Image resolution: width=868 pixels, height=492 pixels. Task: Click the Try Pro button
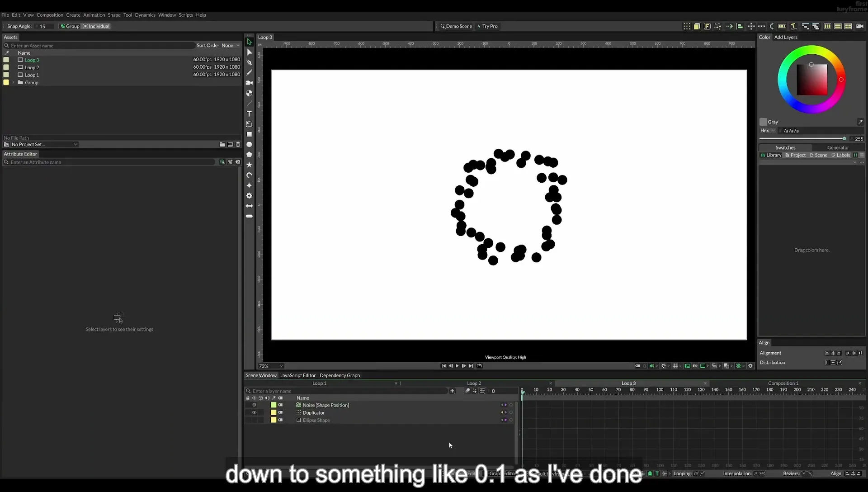pos(487,26)
